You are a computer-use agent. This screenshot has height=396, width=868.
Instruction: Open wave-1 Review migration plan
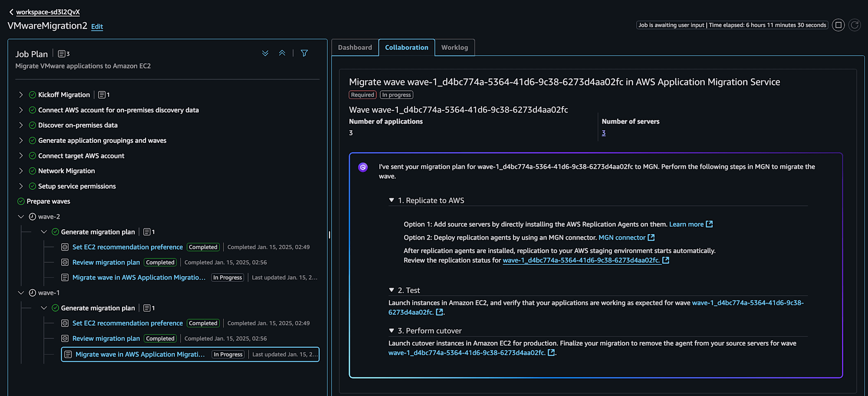pos(106,338)
